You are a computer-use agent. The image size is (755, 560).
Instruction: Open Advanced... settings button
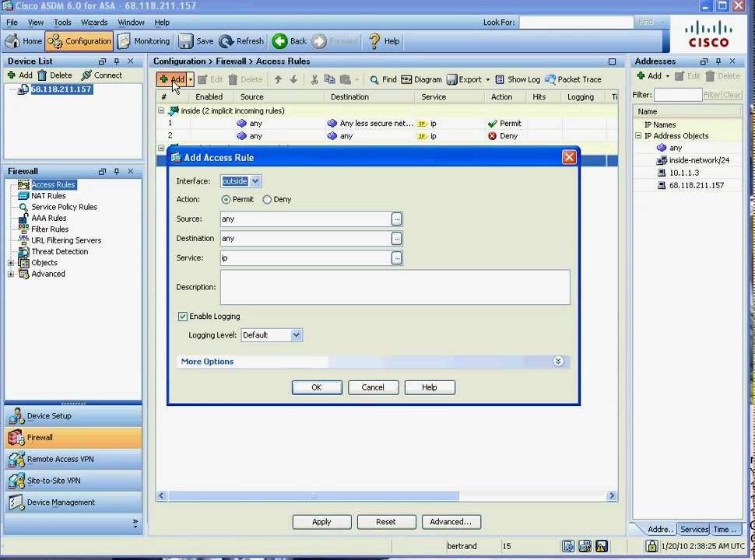tap(451, 522)
